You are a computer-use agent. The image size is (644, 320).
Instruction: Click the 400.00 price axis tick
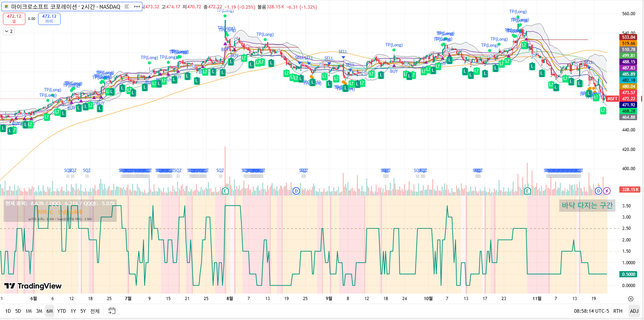628,169
